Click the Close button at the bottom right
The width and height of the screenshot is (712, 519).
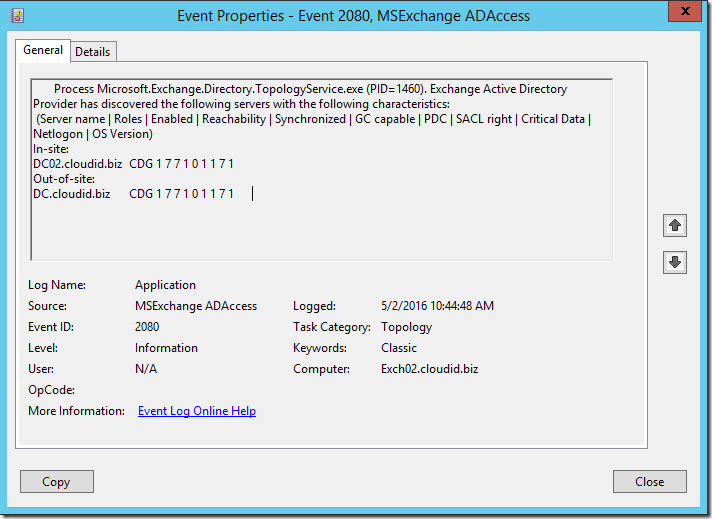pos(649,482)
